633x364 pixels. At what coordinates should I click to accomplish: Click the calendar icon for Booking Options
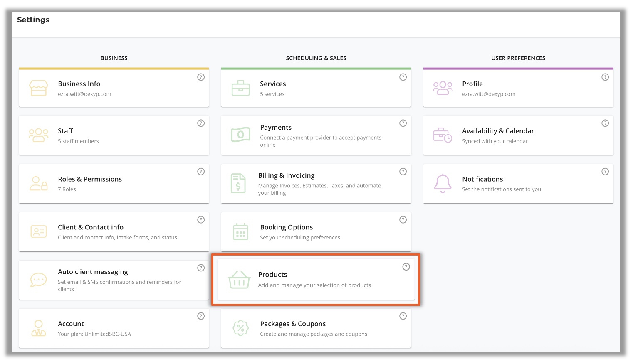pyautogui.click(x=240, y=232)
